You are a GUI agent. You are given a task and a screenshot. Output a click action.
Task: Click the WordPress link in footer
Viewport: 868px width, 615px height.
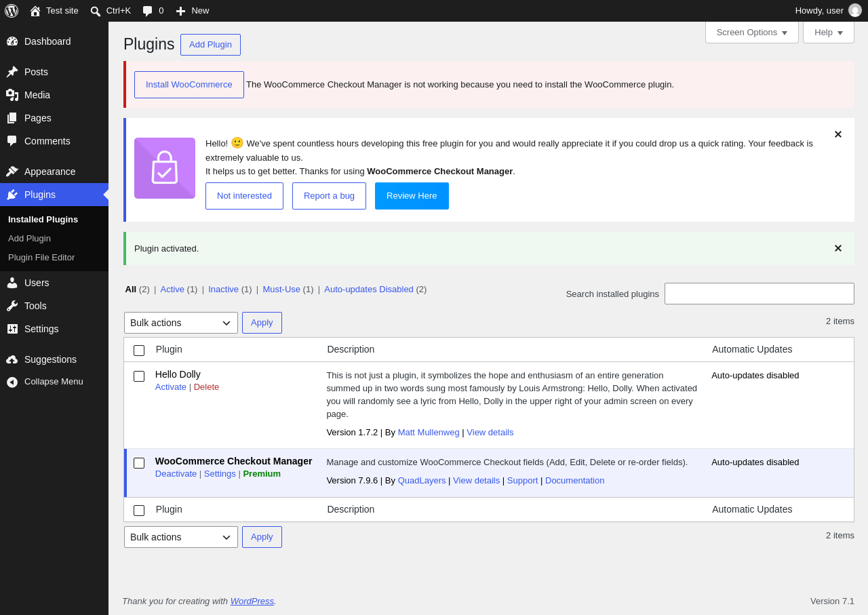point(252,601)
